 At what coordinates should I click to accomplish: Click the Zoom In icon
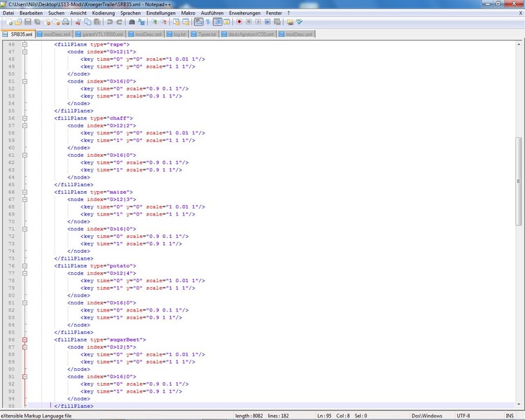(154, 22)
